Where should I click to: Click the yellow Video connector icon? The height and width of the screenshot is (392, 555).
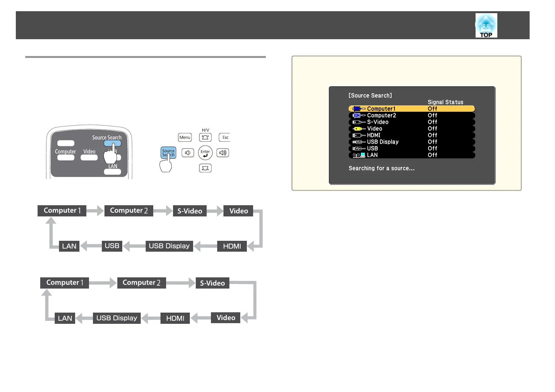point(359,128)
